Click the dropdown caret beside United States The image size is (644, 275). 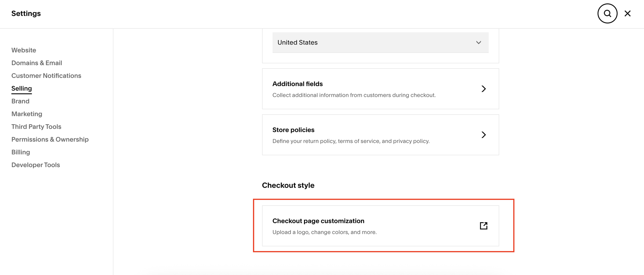coord(478,42)
